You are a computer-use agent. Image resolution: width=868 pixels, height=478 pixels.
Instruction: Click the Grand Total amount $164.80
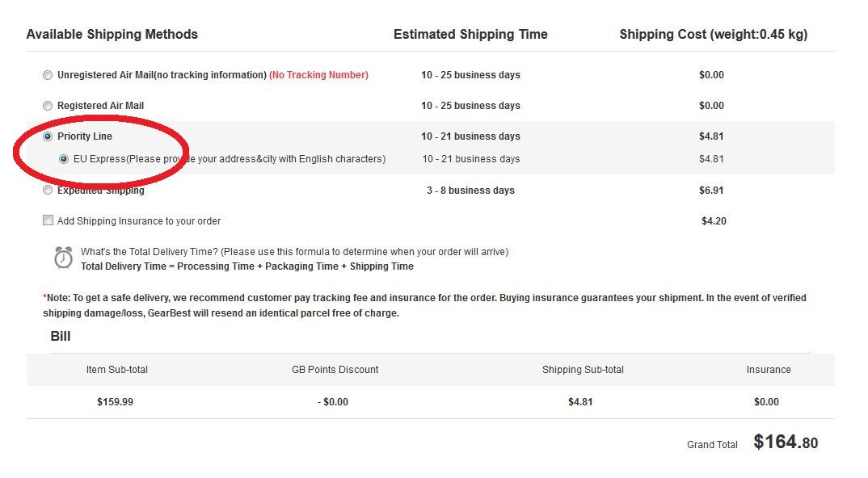point(786,442)
